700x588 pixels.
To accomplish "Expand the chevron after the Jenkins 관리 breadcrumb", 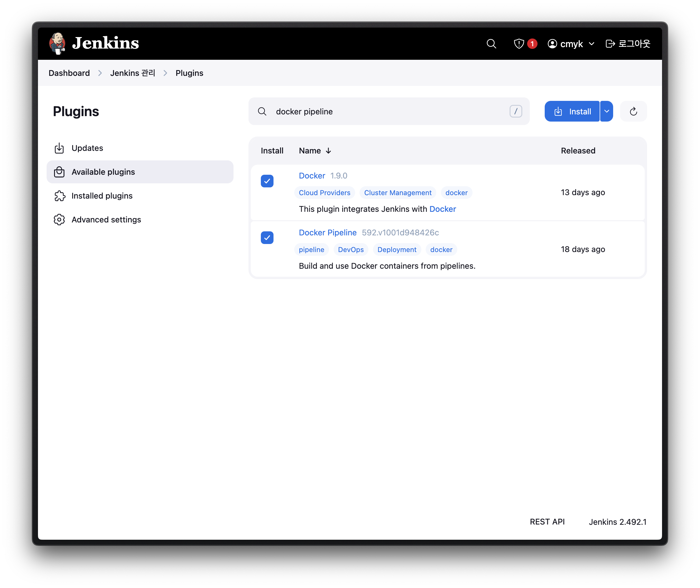I will (165, 73).
